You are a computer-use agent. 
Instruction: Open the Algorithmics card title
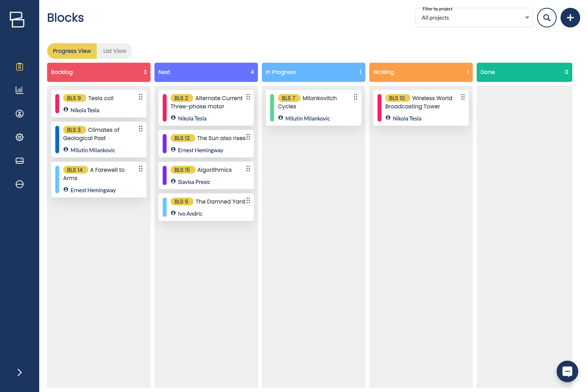[x=215, y=170]
